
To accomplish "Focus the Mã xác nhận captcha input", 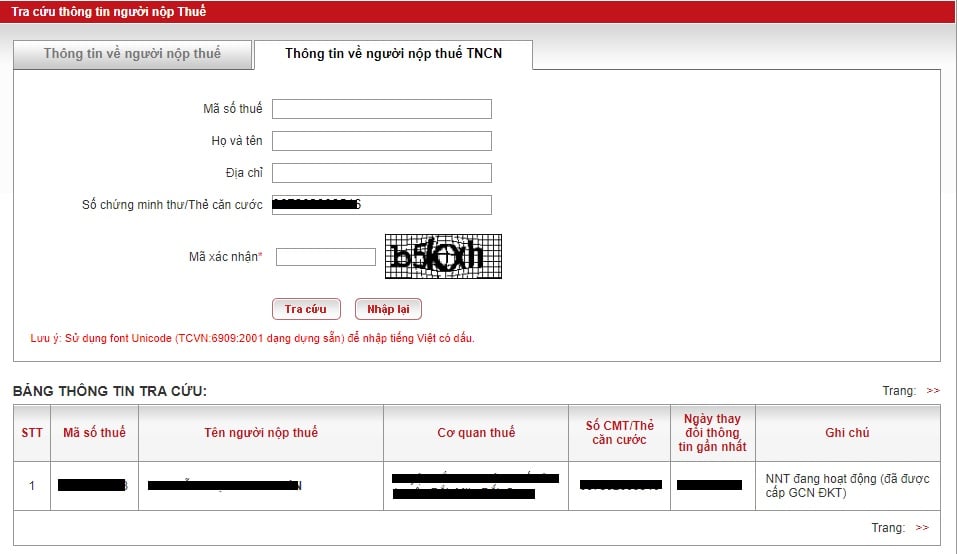I will [326, 257].
